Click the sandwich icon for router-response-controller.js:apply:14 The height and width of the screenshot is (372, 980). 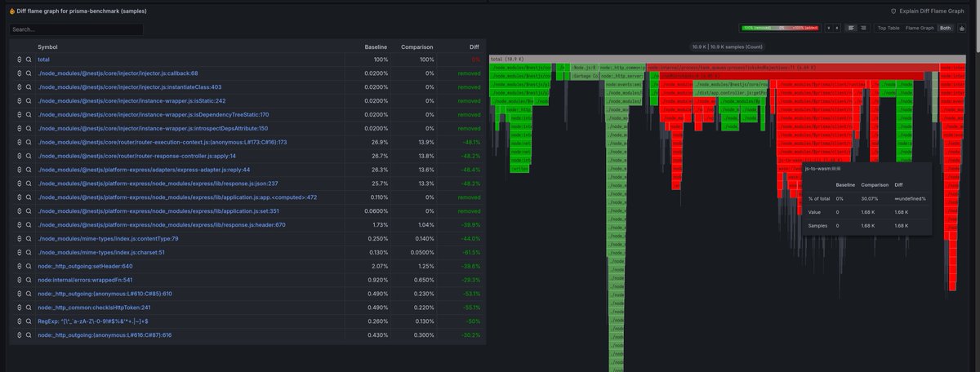[19, 156]
